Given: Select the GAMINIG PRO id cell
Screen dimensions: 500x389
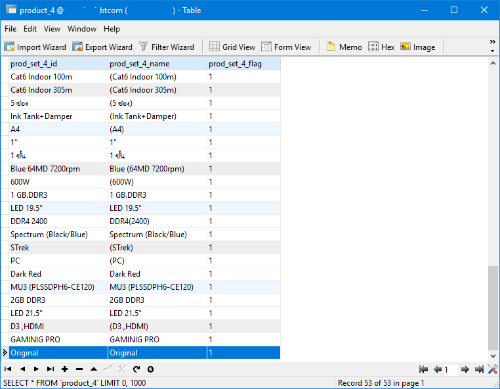Looking at the screenshot, I should click(x=58, y=339).
